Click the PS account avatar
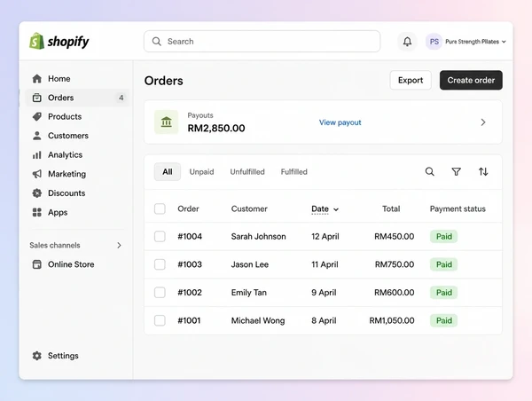This screenshot has width=532, height=401. [x=434, y=42]
